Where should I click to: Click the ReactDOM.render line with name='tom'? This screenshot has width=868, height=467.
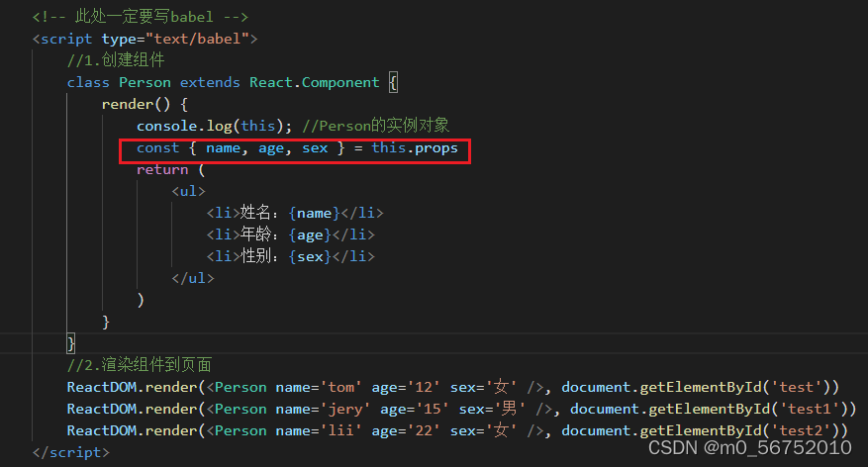click(453, 387)
